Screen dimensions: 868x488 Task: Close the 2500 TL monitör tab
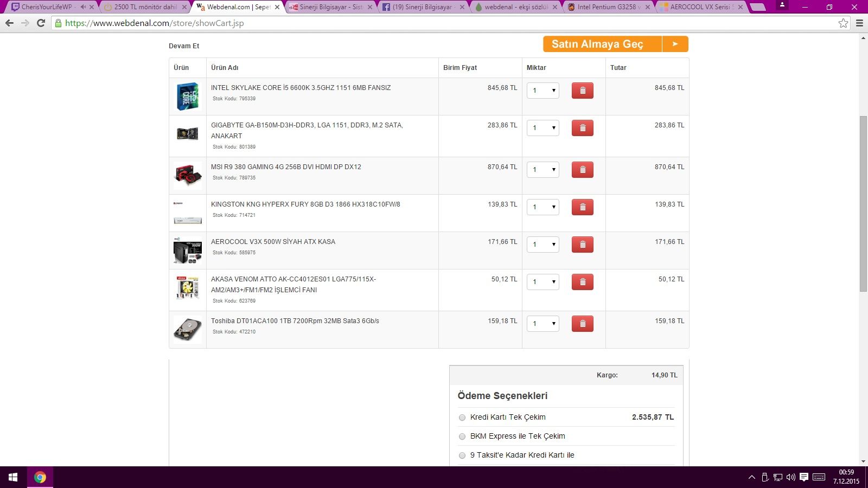click(184, 7)
